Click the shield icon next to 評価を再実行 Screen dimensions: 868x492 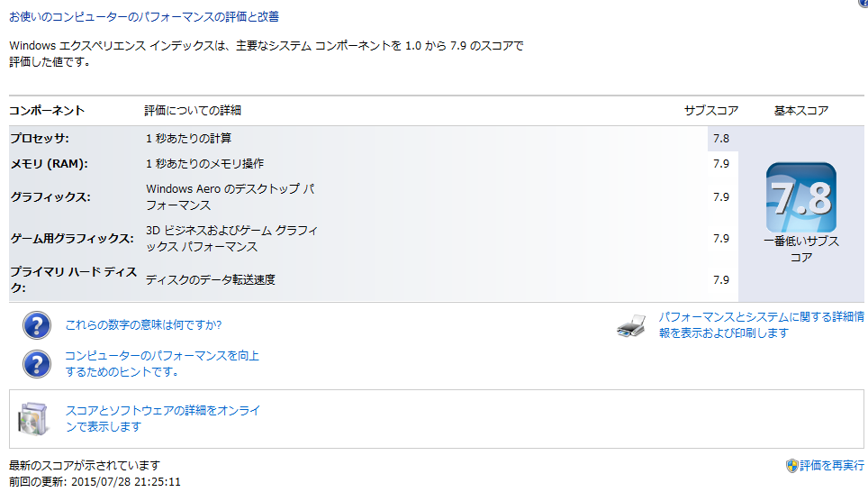tap(791, 466)
